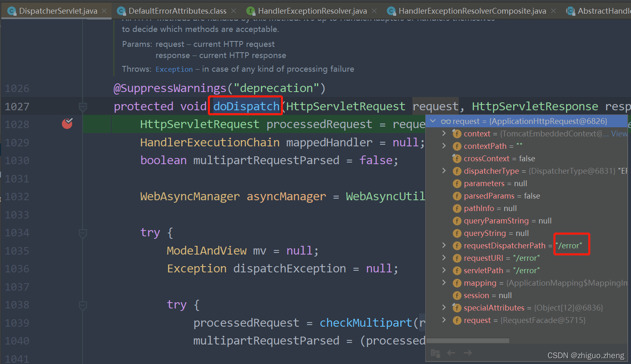Image resolution: width=631 pixels, height=364 pixels.
Task: Select the pathInfo = null row
Action: (526, 208)
